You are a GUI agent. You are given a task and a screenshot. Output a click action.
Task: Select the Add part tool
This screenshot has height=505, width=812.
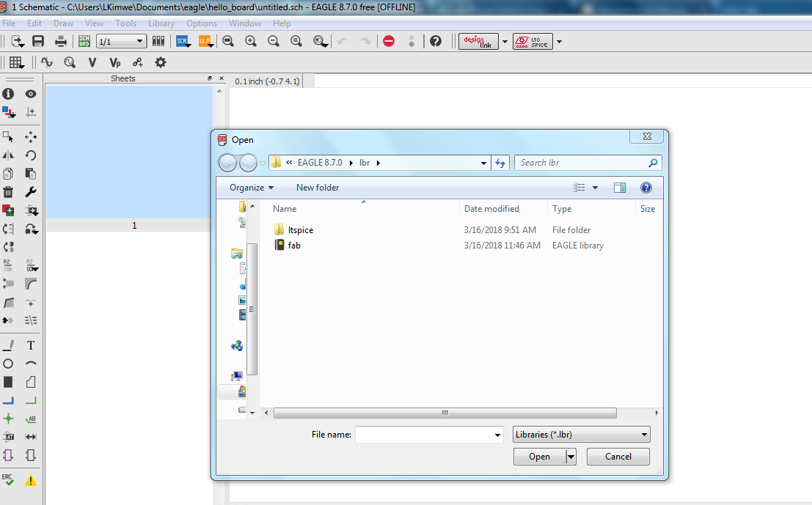click(x=8, y=210)
